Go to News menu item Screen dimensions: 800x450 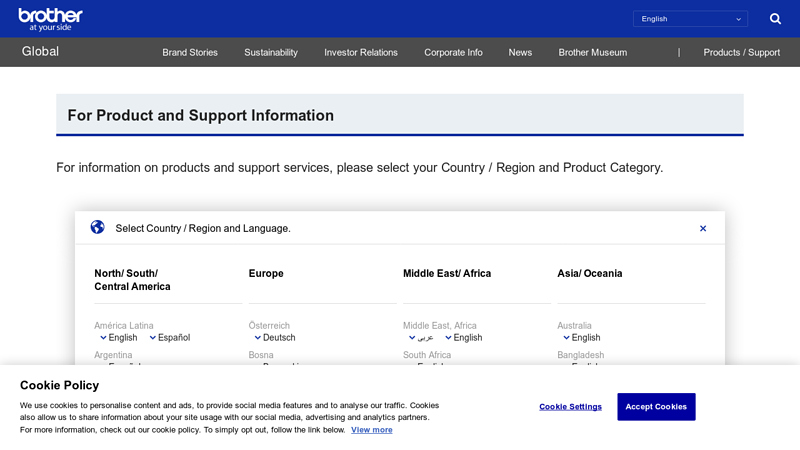coord(520,53)
